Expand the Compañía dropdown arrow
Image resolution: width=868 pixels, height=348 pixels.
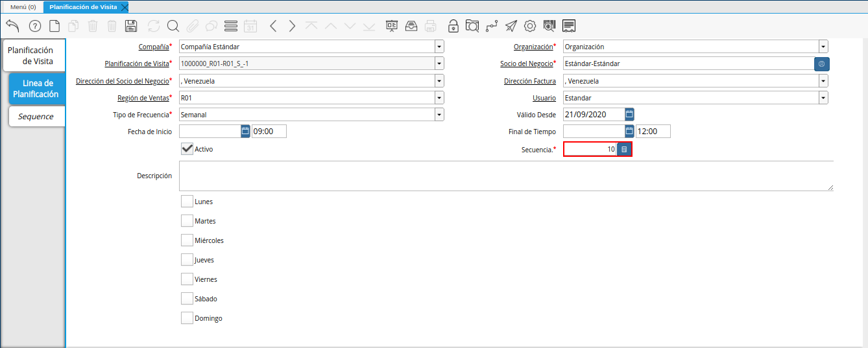point(439,47)
